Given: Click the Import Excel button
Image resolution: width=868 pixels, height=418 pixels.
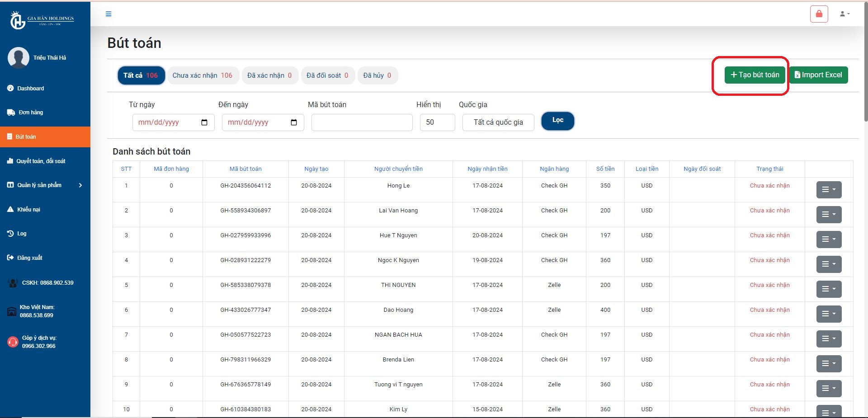Looking at the screenshot, I should point(818,75).
